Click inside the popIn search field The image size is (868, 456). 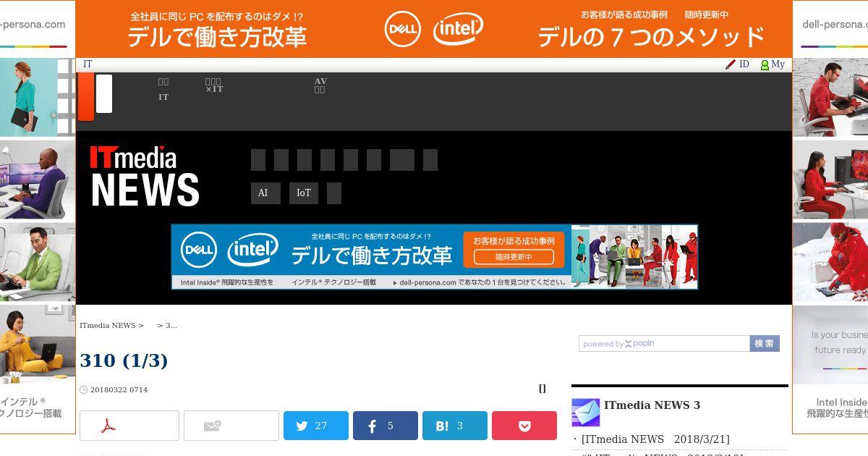(664, 344)
